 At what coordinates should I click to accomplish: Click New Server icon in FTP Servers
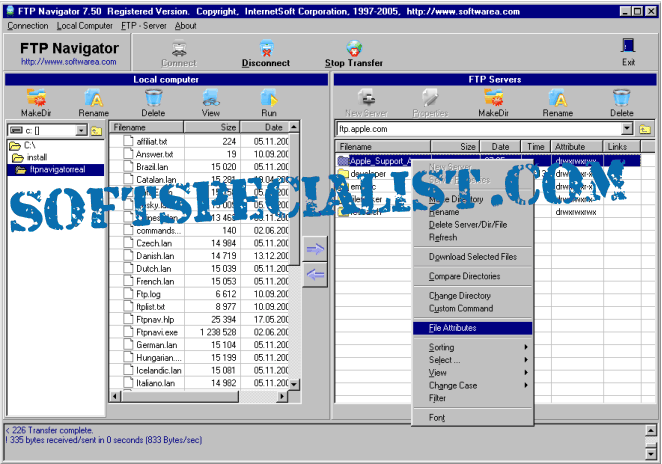click(x=366, y=97)
